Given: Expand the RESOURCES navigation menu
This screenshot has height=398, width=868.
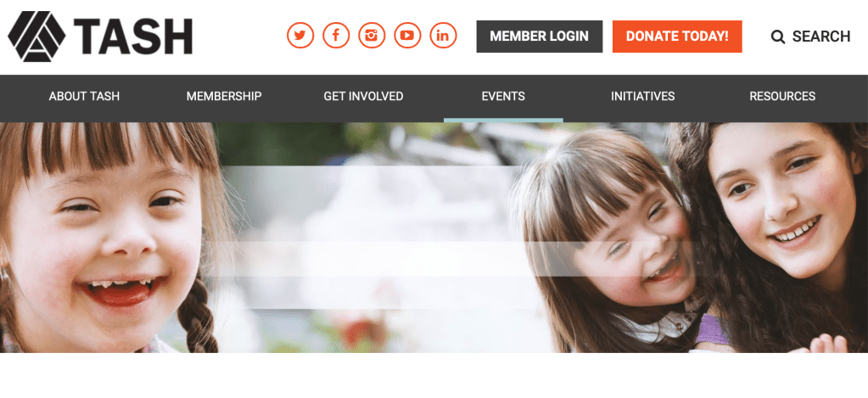Looking at the screenshot, I should tap(782, 96).
